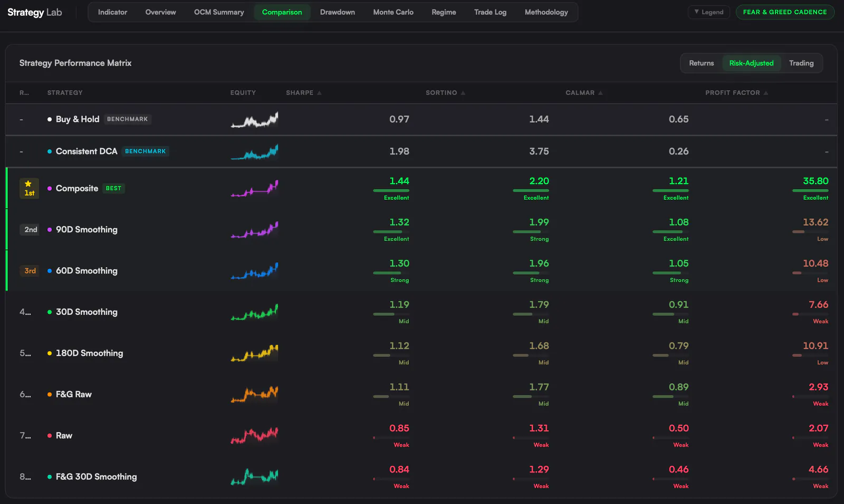The image size is (844, 504).
Task: Show the Methodology tab
Action: pos(546,12)
